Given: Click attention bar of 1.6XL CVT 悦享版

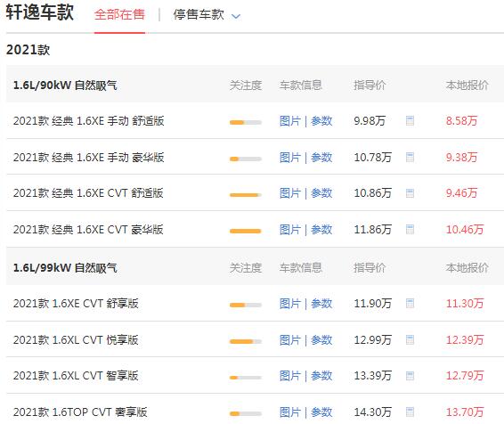Looking at the screenshot, I should tap(246, 341).
